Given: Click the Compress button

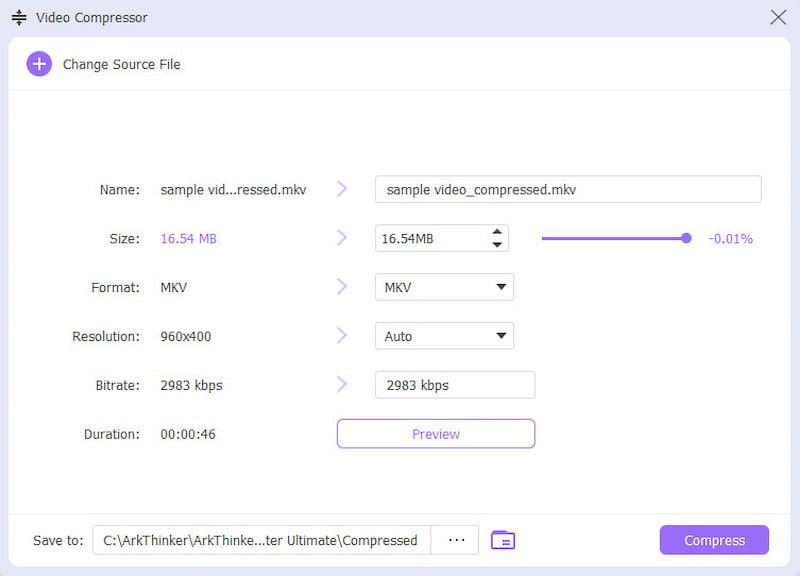Looking at the screenshot, I should [x=713, y=540].
